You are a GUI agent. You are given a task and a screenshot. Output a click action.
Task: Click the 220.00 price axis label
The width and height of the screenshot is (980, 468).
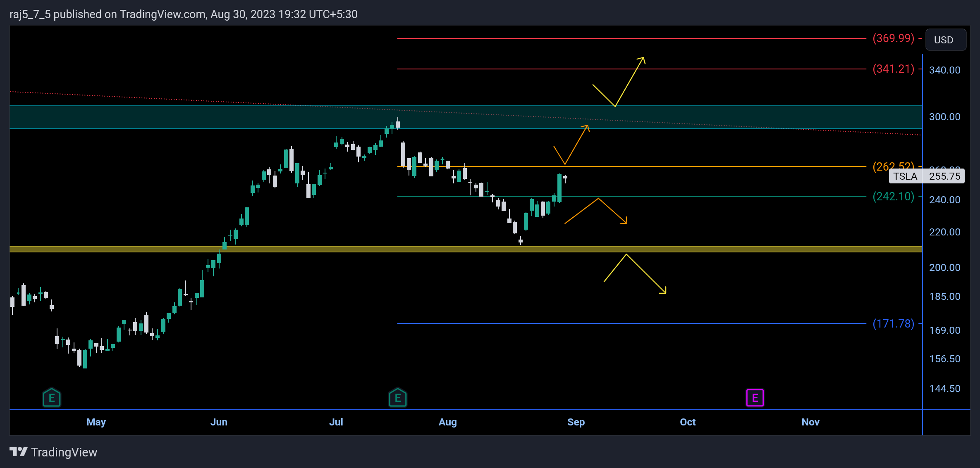coord(944,232)
